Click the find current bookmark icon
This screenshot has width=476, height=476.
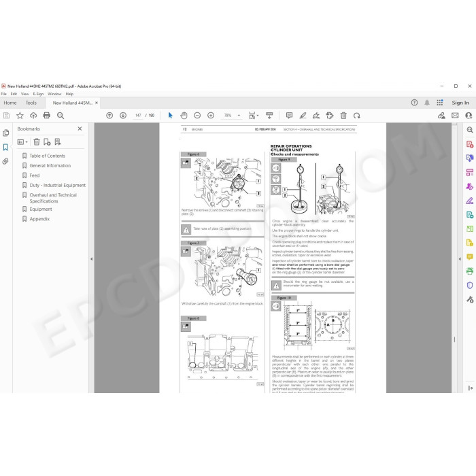(58, 141)
